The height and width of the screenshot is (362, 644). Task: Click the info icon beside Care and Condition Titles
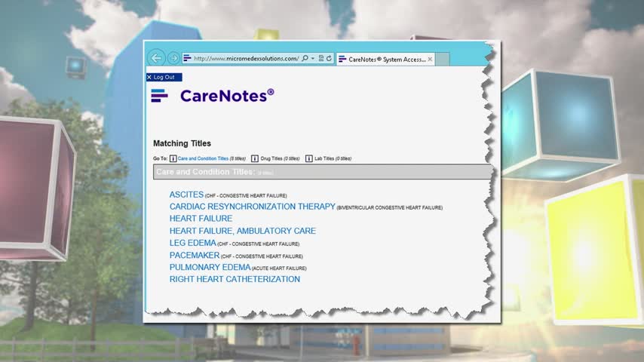[x=173, y=158]
